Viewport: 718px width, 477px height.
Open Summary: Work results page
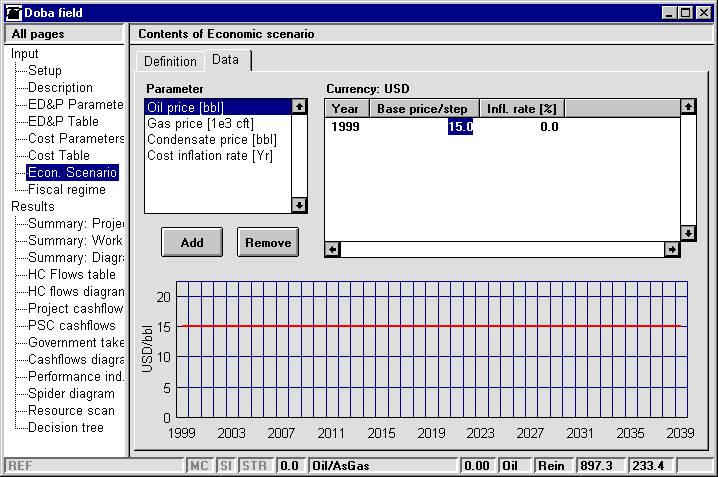(x=75, y=240)
